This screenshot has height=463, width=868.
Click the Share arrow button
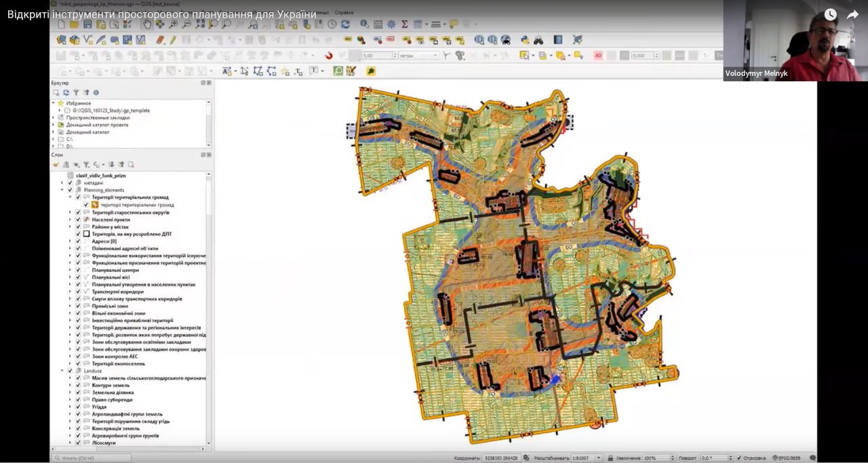(x=852, y=14)
